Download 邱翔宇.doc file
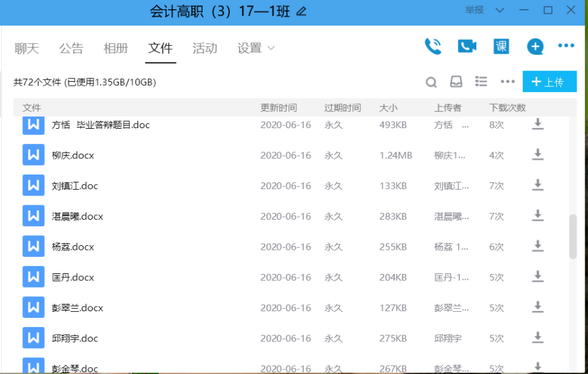The width and height of the screenshot is (588, 374). click(538, 337)
